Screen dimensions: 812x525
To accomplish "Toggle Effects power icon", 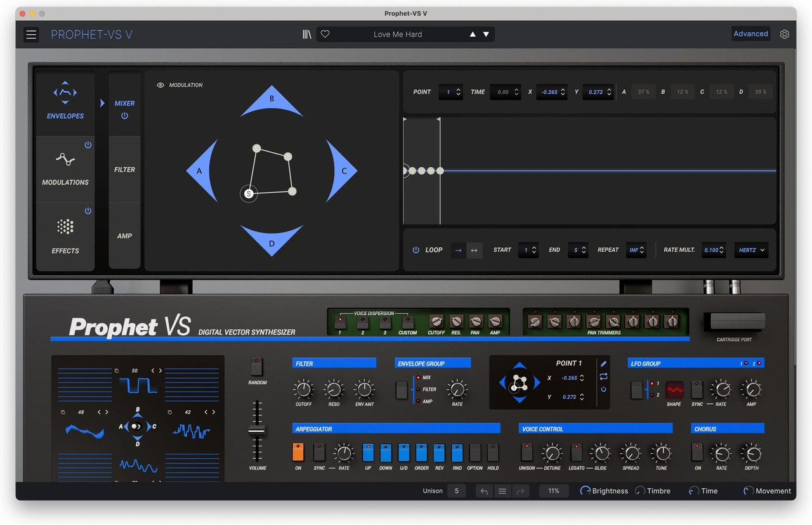I will [x=88, y=211].
